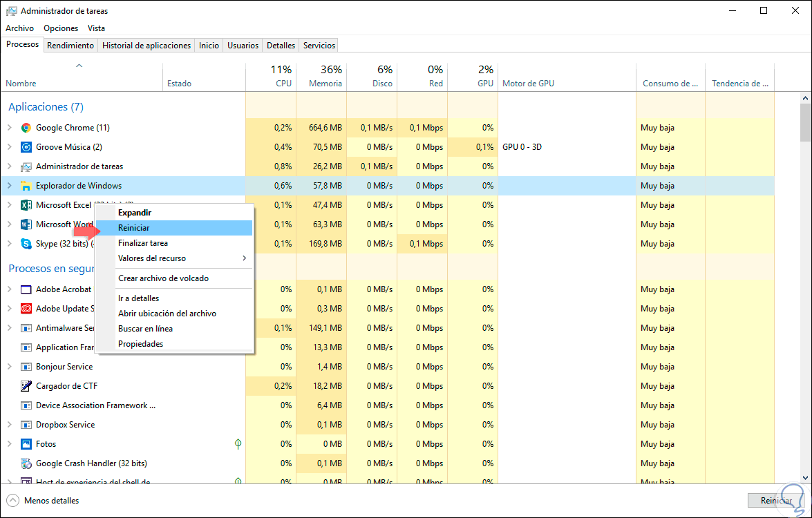Switch to the Rendimiento tab

coord(70,46)
